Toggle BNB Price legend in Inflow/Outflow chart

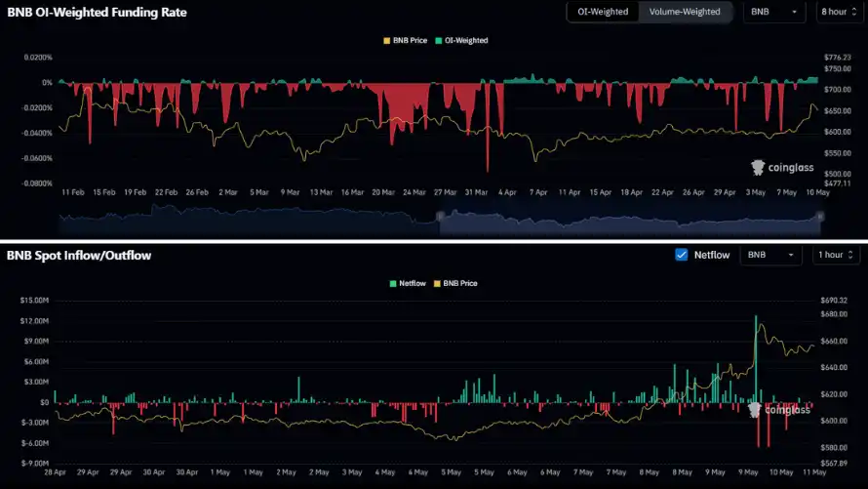[x=455, y=284]
